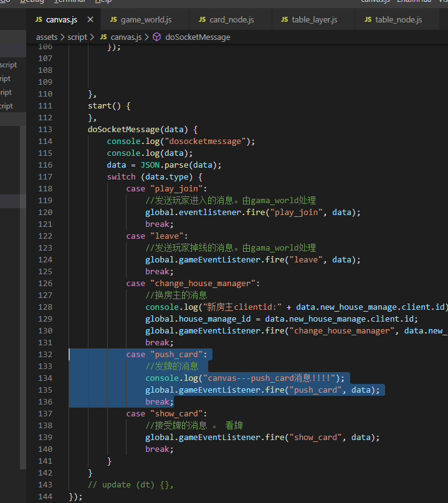Click the case "change_house_manager" label

[x=193, y=284]
